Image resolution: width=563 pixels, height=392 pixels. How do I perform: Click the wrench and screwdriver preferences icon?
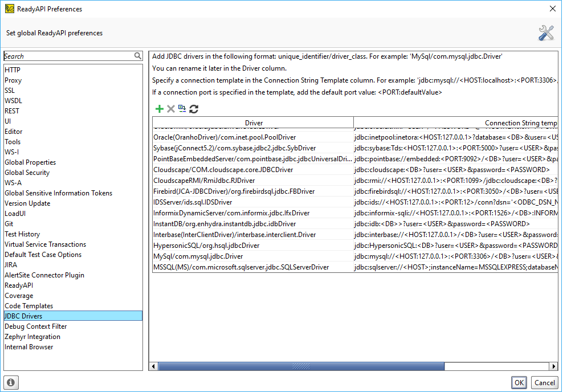(546, 33)
